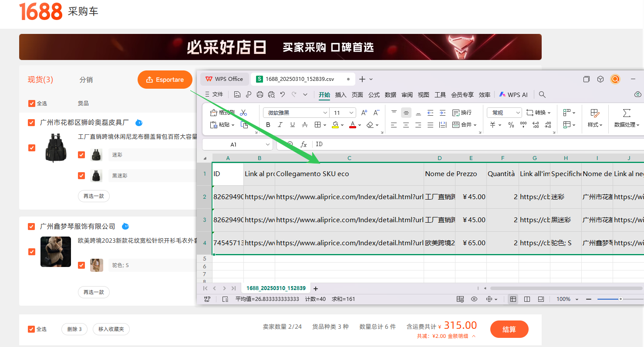The width and height of the screenshot is (644, 347).
Task: Open the WPS AI button
Action: pos(514,94)
